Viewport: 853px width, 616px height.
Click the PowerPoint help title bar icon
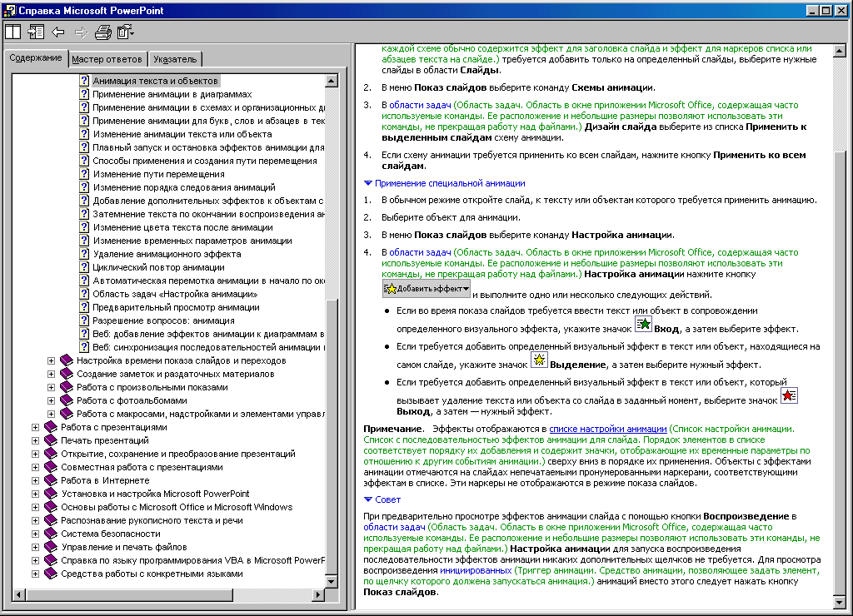[8, 10]
